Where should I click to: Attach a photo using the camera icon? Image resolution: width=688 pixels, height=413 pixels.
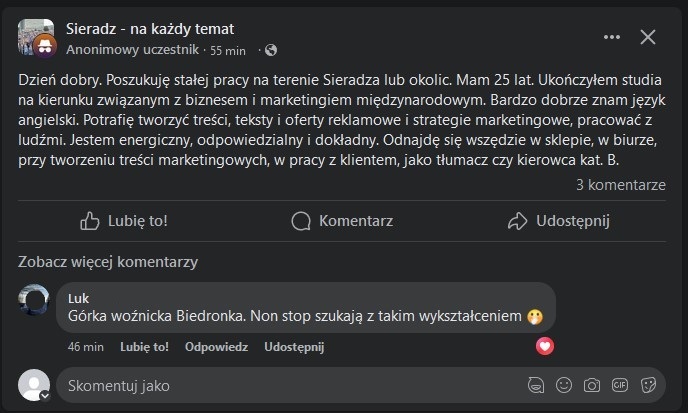(x=592, y=385)
